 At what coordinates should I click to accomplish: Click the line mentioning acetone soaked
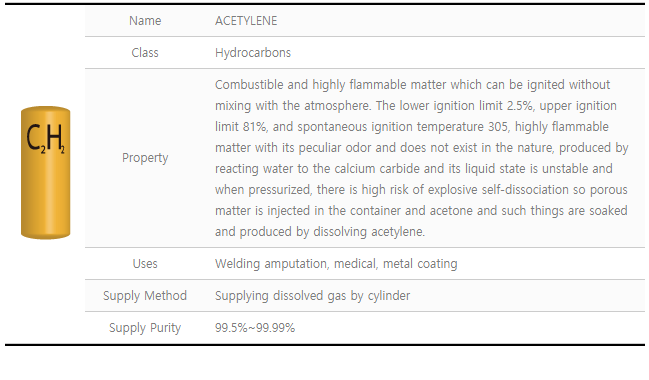(x=421, y=211)
